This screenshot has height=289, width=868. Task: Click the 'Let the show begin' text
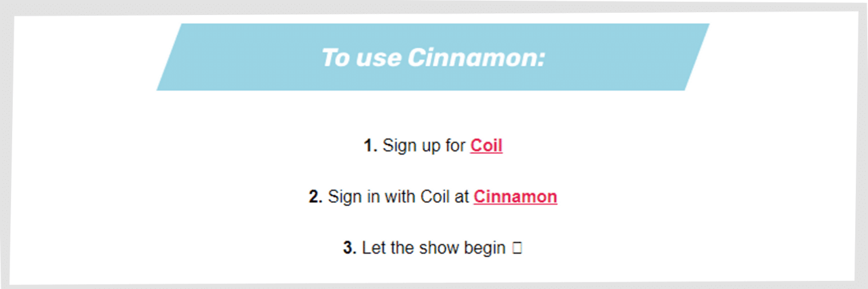(x=434, y=248)
